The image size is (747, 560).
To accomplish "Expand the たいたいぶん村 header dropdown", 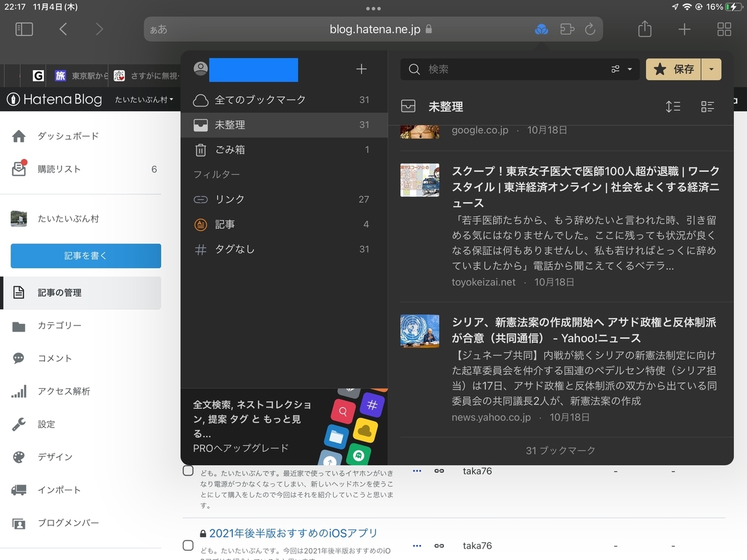I will [x=144, y=100].
